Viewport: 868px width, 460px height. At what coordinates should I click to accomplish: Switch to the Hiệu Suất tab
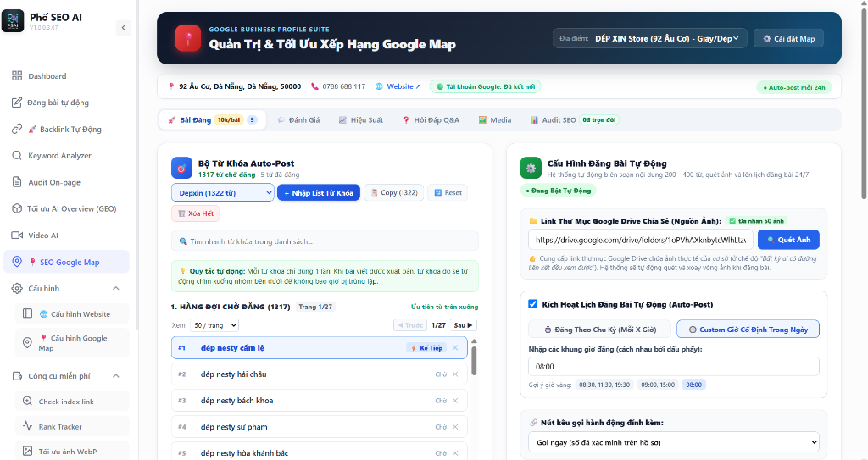[x=361, y=119]
